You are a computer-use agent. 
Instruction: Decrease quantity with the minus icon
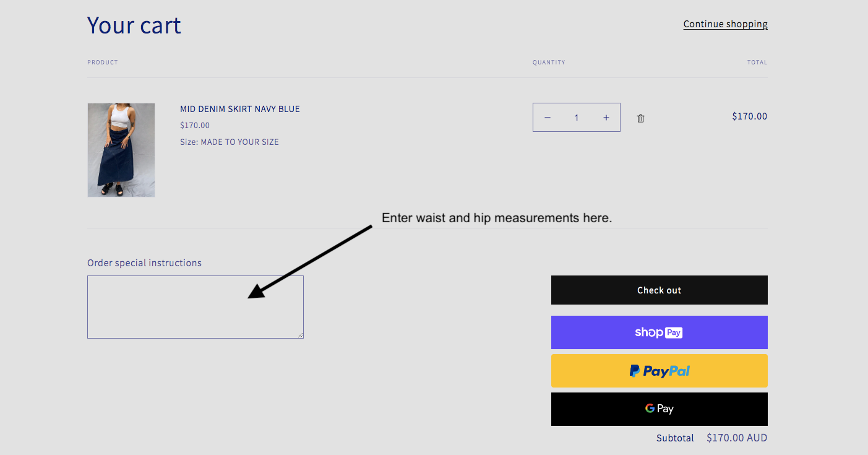[548, 118]
